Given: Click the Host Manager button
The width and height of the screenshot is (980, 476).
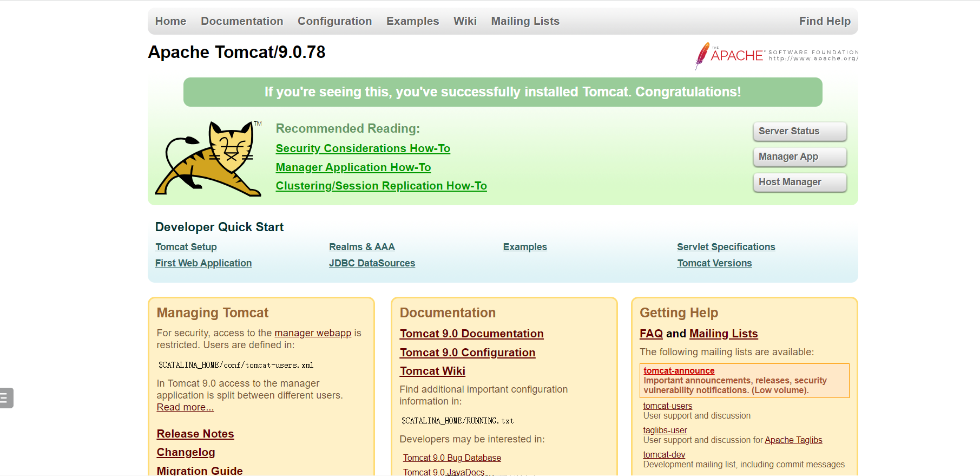Looking at the screenshot, I should click(x=800, y=182).
